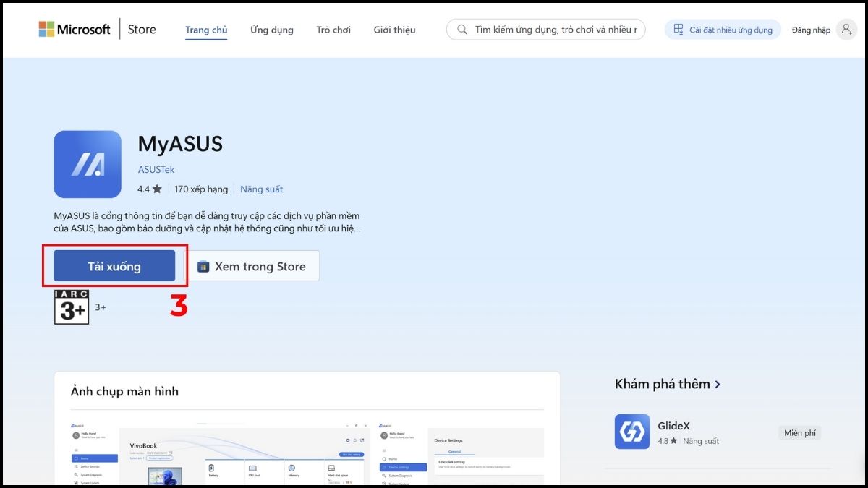The height and width of the screenshot is (488, 868).
Task: Open the 170 xếp hạng ratings link
Action: point(201,189)
